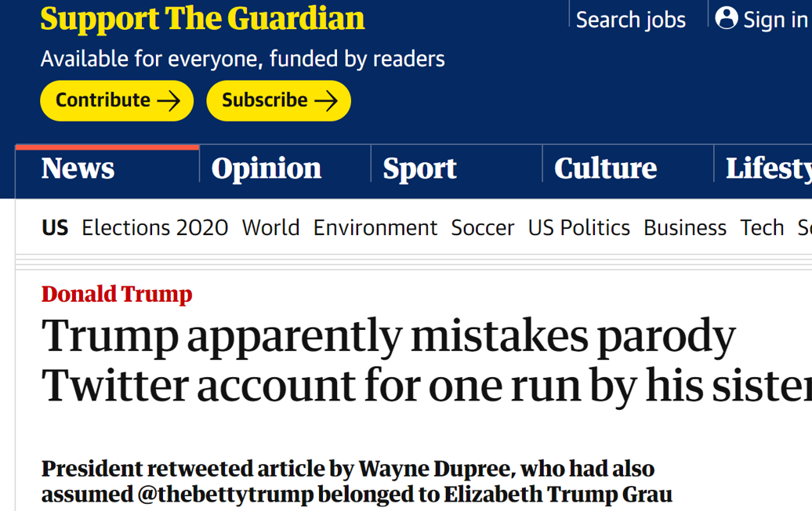The width and height of the screenshot is (812, 511).
Task: Go to World news subsection
Action: 270,228
